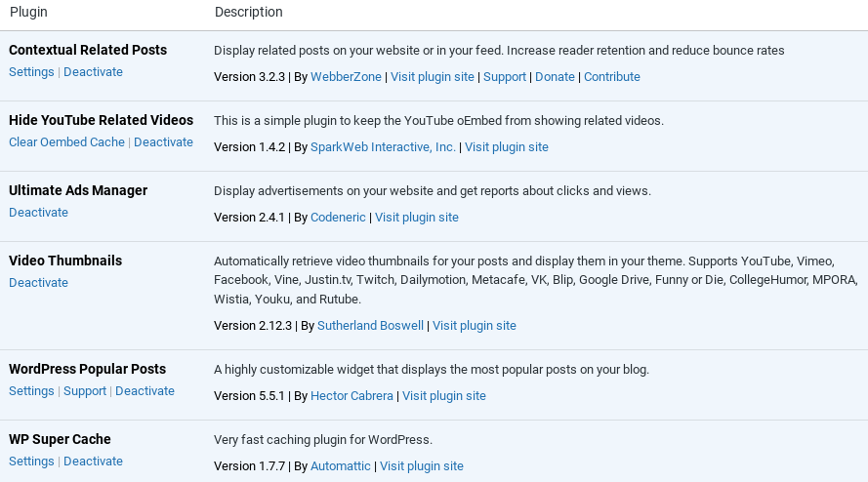Open Support link under WordPress Popular Posts
The height and width of the screenshot is (482, 868).
pyautogui.click(x=85, y=391)
